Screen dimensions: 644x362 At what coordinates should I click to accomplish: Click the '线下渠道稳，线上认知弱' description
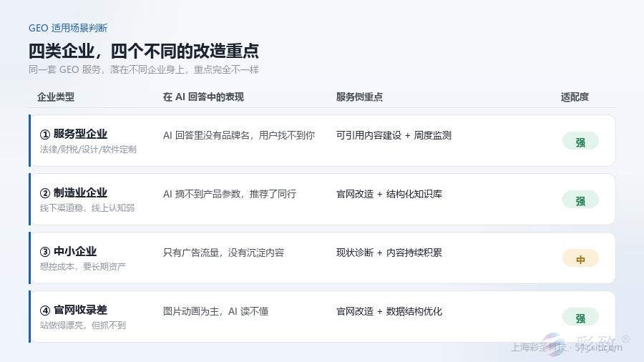[87, 208]
